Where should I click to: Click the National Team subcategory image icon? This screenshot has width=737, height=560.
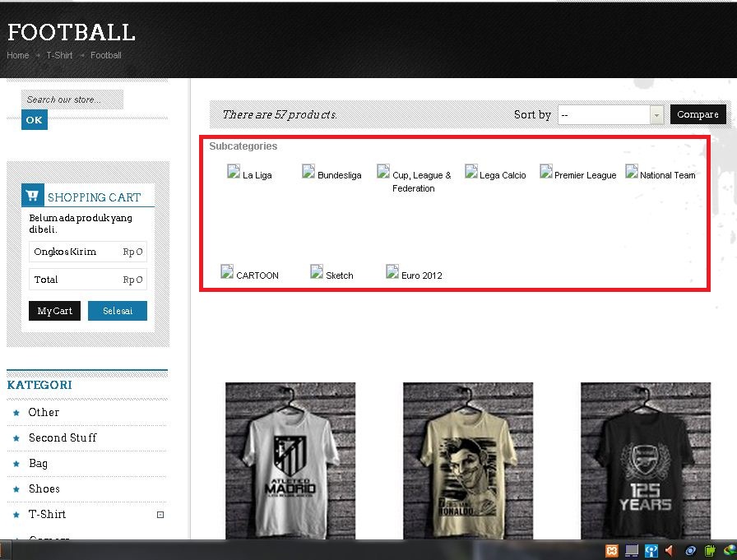[631, 172]
